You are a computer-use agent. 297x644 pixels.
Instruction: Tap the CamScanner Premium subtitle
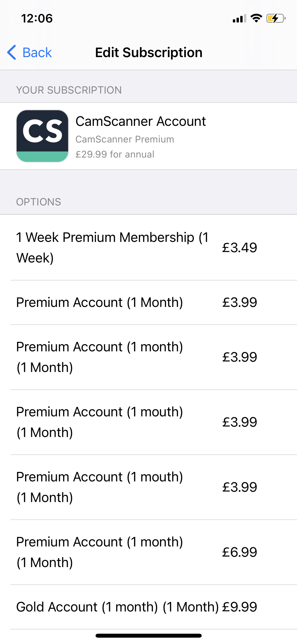click(x=125, y=139)
